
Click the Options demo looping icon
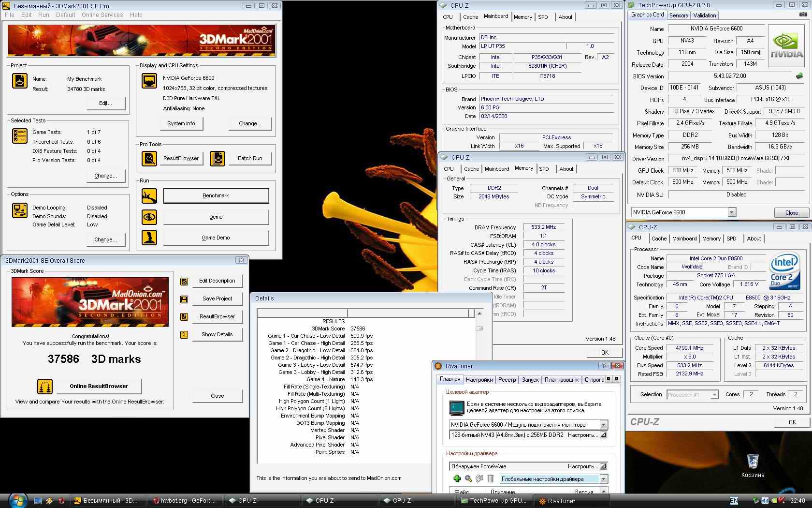(20, 210)
